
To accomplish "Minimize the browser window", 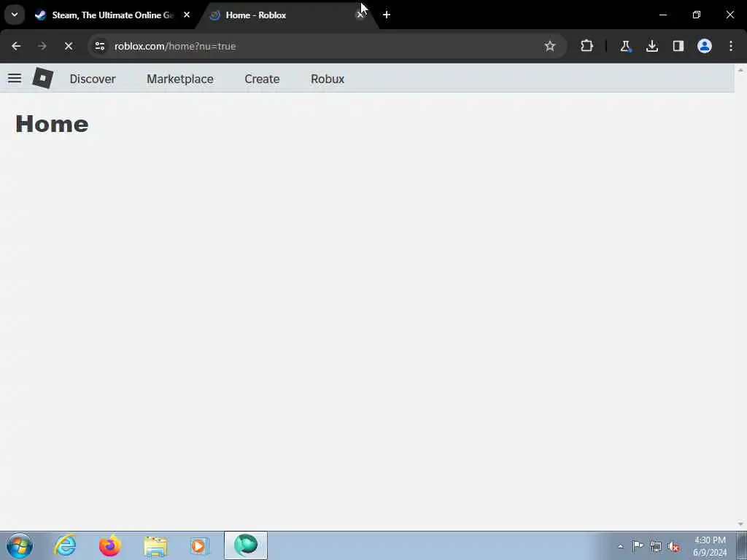I will [662, 15].
